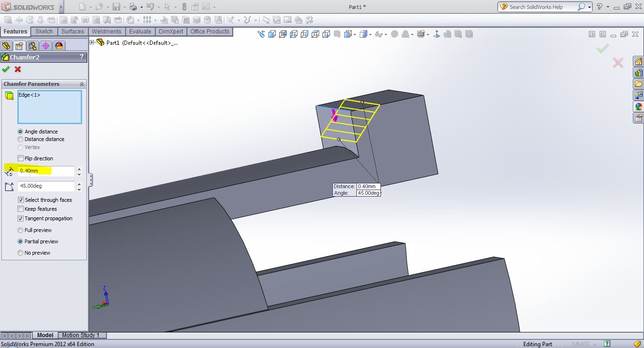Switch to the ConfigurationManager tab icon
Screen dimensions: 644x348
[32, 46]
